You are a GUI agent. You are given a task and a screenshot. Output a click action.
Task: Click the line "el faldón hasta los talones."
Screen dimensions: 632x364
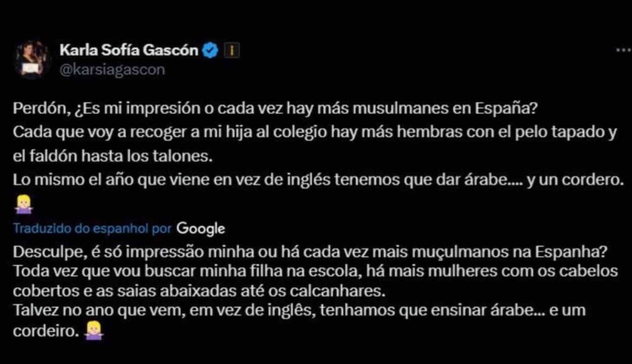pyautogui.click(x=113, y=156)
